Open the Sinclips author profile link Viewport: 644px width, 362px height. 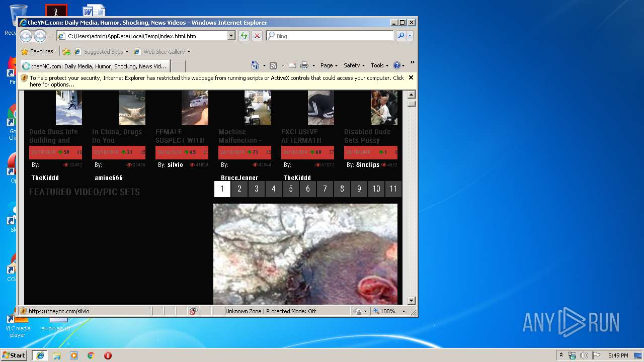(x=368, y=165)
